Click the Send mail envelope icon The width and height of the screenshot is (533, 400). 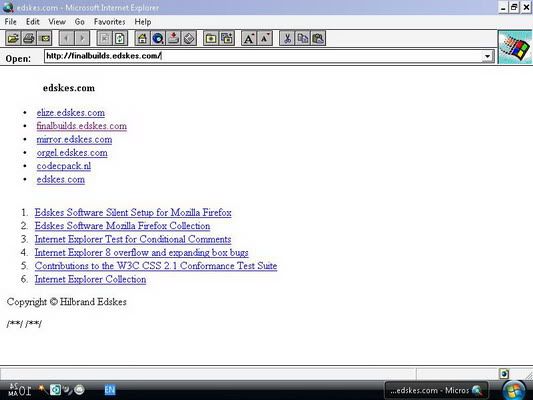tap(45, 38)
